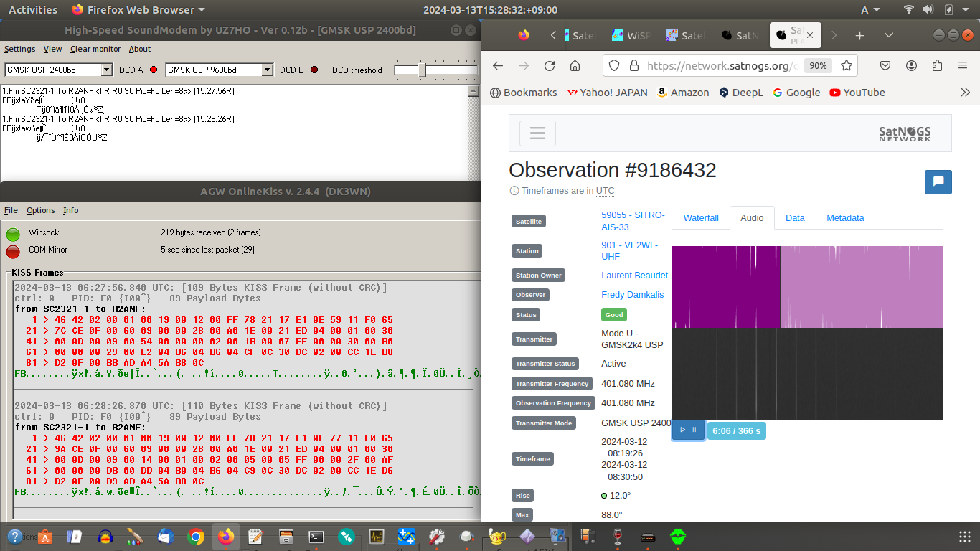This screenshot has width=980, height=551.
Task: Open YouTube bookmark
Action: tap(857, 92)
